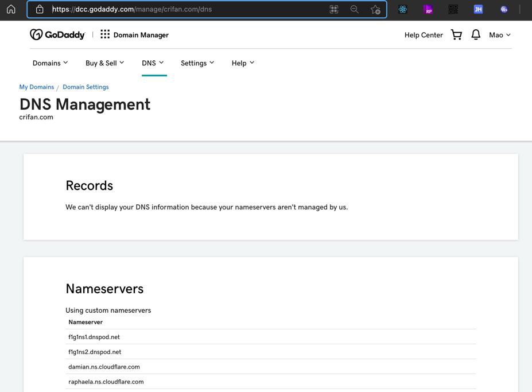Click the GoDaddy logo

(57, 34)
